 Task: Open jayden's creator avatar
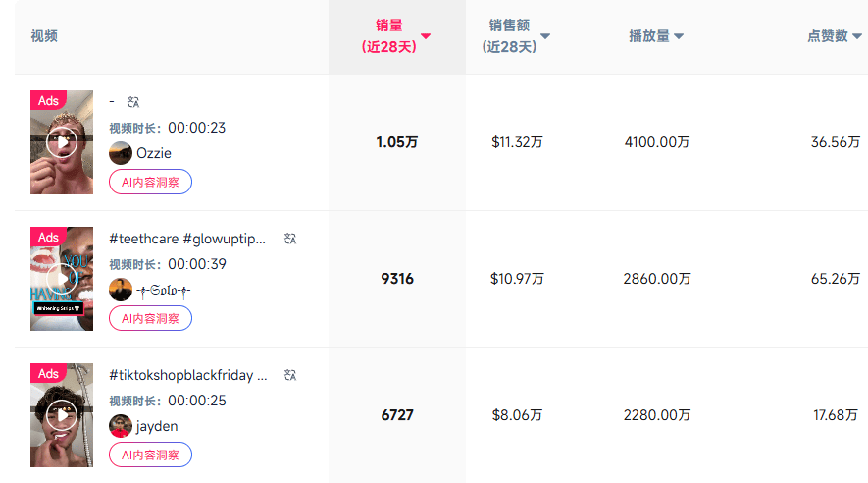click(121, 426)
